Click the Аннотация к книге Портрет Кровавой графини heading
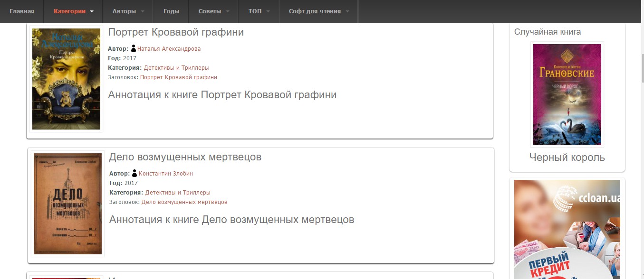 (222, 95)
